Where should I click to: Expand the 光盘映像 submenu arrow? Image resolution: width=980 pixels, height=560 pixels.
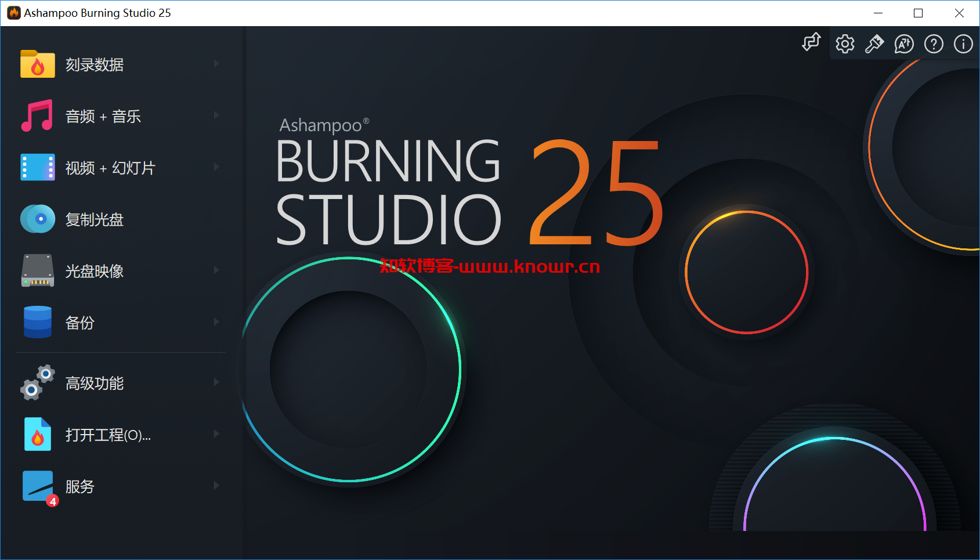coord(216,270)
